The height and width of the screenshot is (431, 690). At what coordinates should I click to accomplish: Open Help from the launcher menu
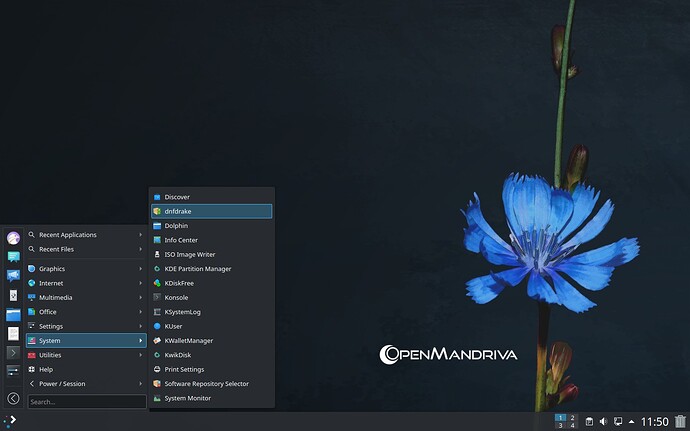[x=86, y=369]
